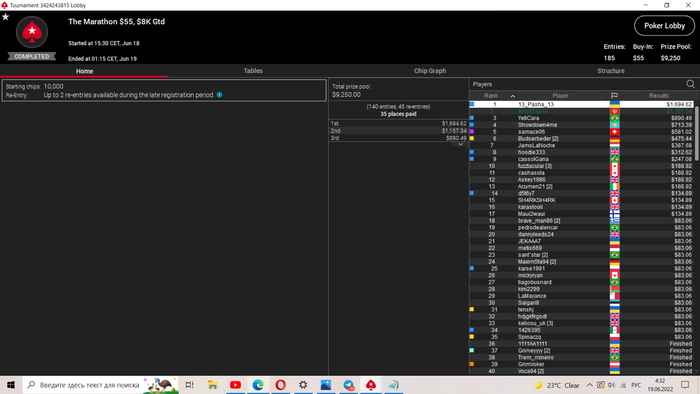Screen dimensions: 700x394
Task: Switch to the Chip Graph tab
Action: click(x=429, y=71)
